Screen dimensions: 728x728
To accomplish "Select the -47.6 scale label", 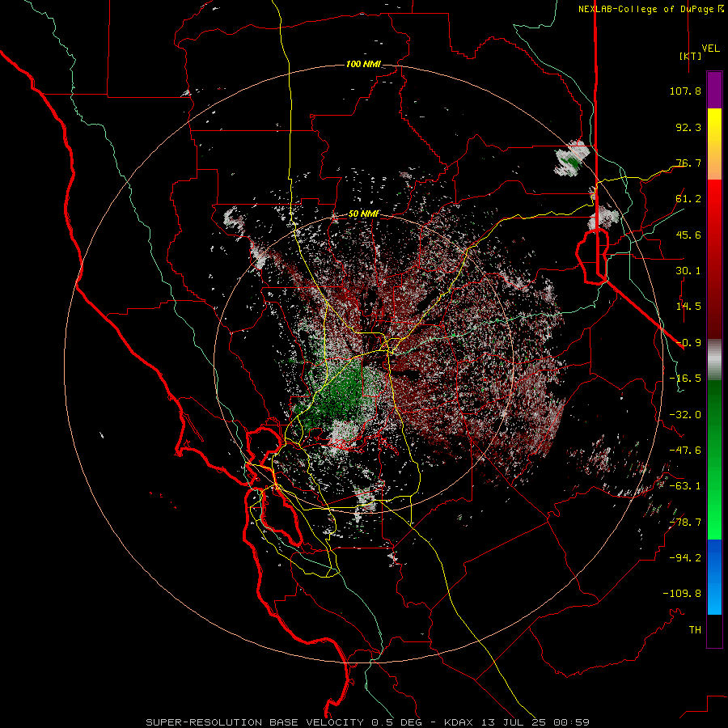I will point(685,451).
